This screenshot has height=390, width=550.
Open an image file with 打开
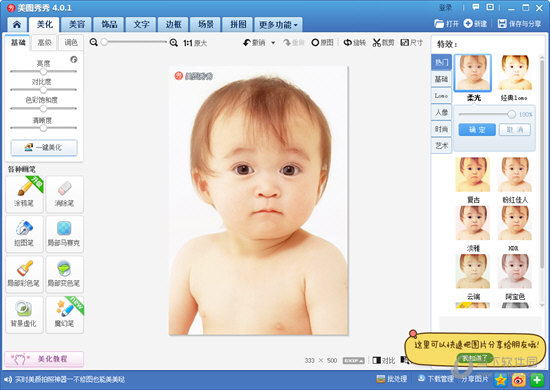pyautogui.click(x=446, y=23)
